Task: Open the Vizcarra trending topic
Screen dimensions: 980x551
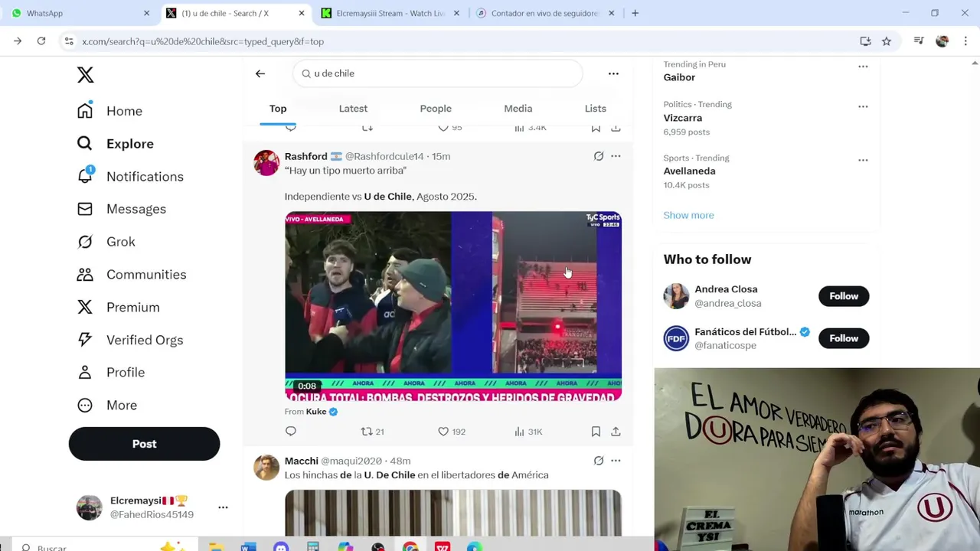Action: pos(682,118)
